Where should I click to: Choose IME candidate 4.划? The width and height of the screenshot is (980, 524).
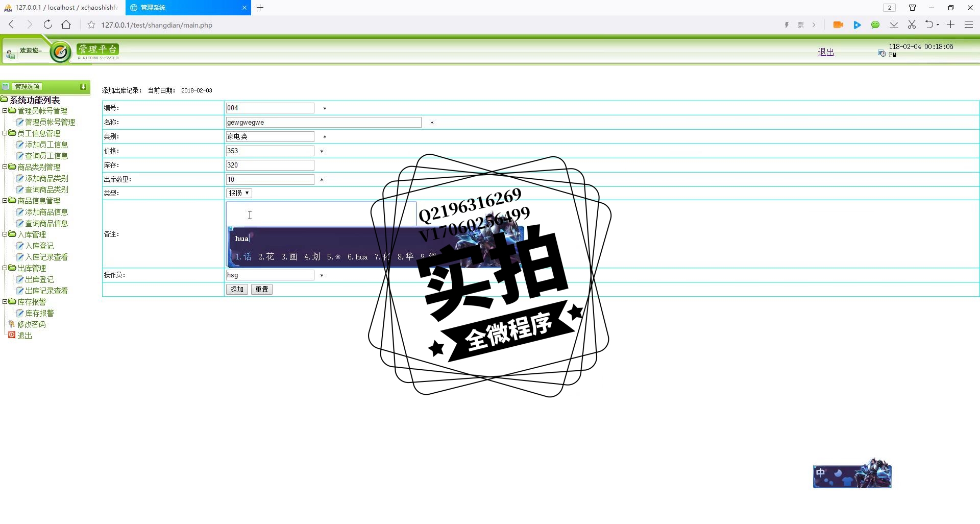point(312,256)
